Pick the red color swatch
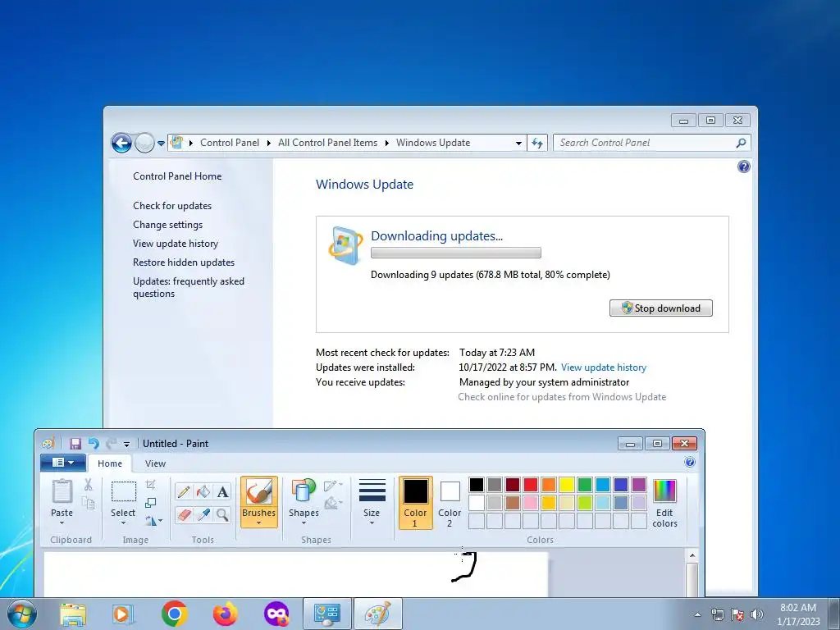This screenshot has width=840, height=630. (x=531, y=484)
